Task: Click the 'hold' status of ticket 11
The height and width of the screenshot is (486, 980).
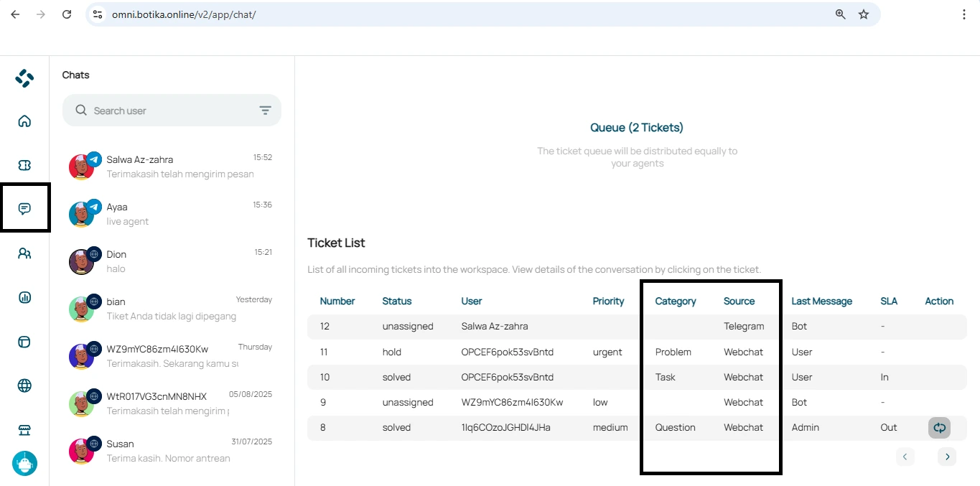Action: point(392,352)
